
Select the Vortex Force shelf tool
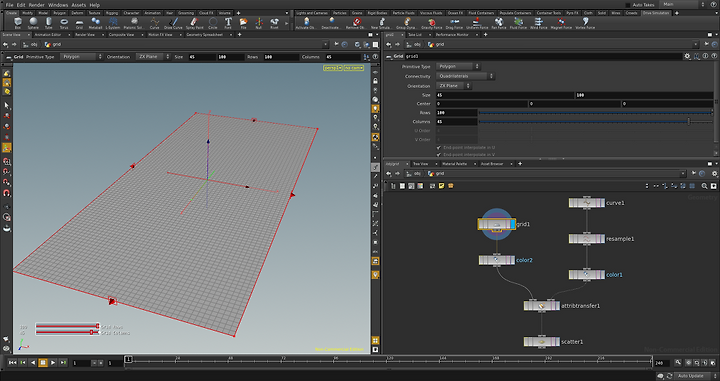[585, 22]
